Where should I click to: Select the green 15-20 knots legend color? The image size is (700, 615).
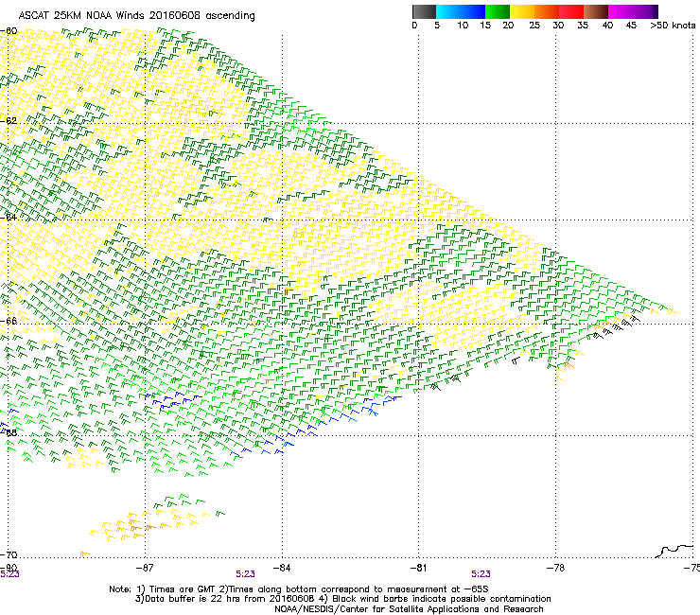(x=498, y=11)
